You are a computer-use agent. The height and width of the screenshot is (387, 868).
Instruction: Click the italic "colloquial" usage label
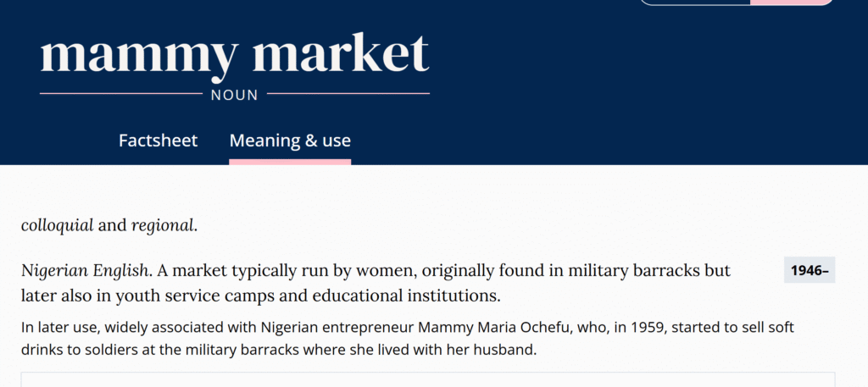pyautogui.click(x=57, y=226)
